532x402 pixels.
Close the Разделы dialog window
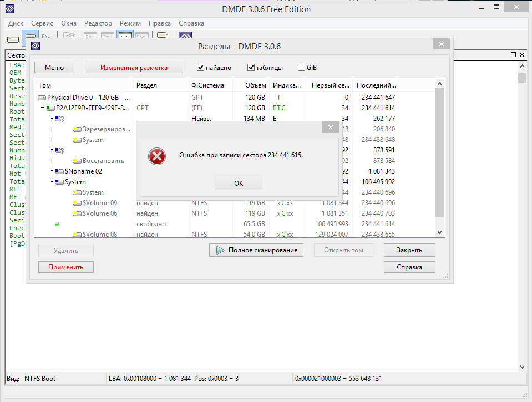[x=442, y=44]
